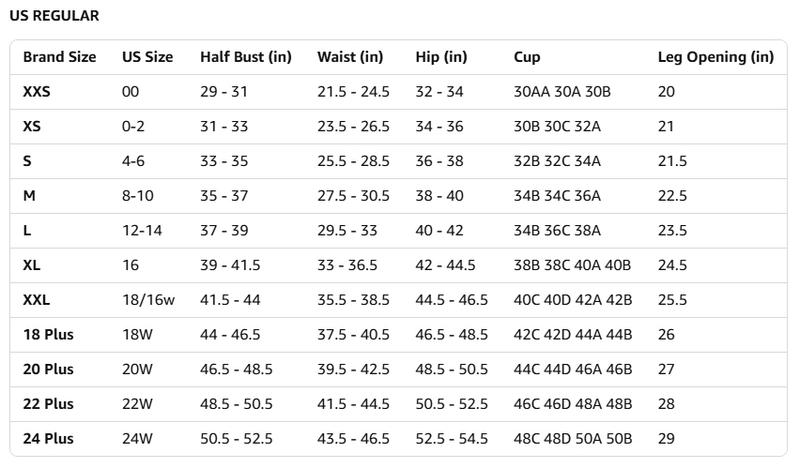Click the 22W US size cell
The width and height of the screenshot is (800, 468).
coord(137,404)
